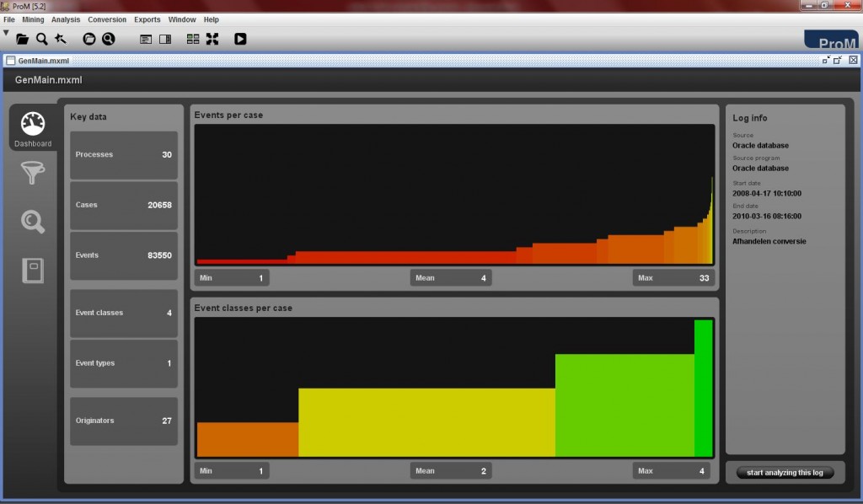The height and width of the screenshot is (504, 863).
Task: Expand the small toolbar dropdown triangle
Action: point(6,33)
